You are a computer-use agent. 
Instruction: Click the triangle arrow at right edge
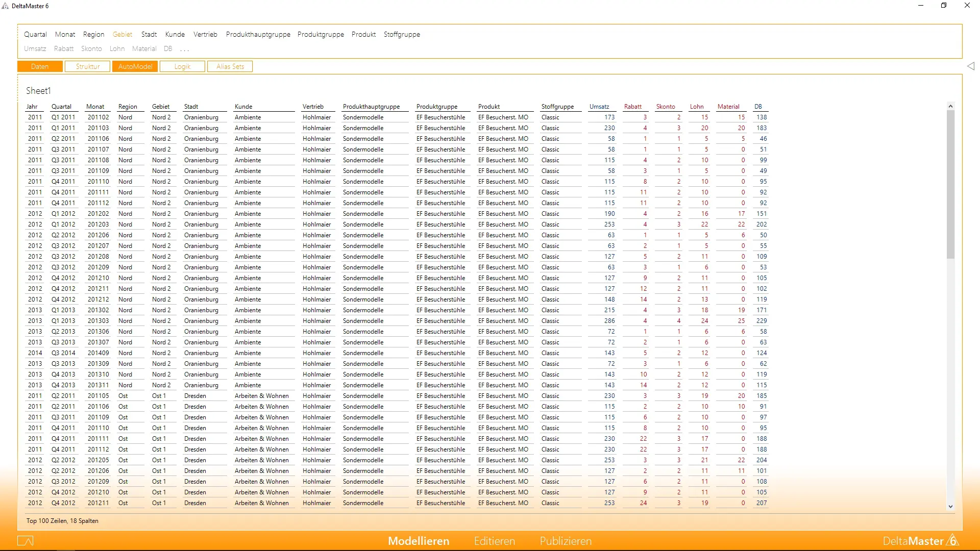tap(970, 66)
